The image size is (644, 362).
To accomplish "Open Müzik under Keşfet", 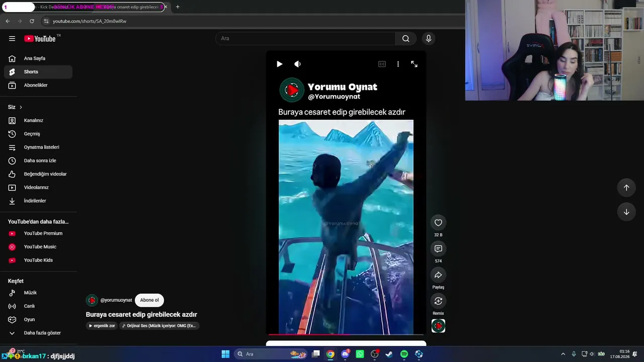I will point(38,293).
